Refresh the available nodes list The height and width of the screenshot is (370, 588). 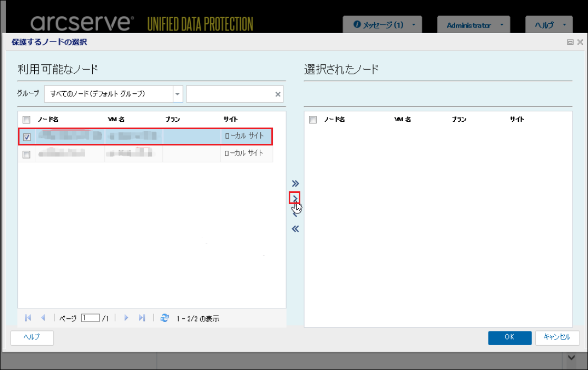click(164, 318)
